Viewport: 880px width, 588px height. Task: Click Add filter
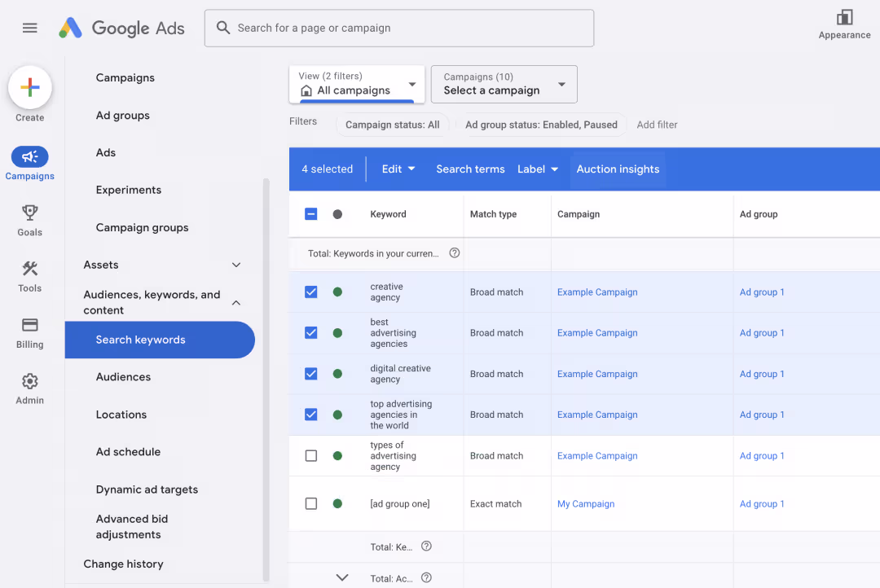click(657, 125)
